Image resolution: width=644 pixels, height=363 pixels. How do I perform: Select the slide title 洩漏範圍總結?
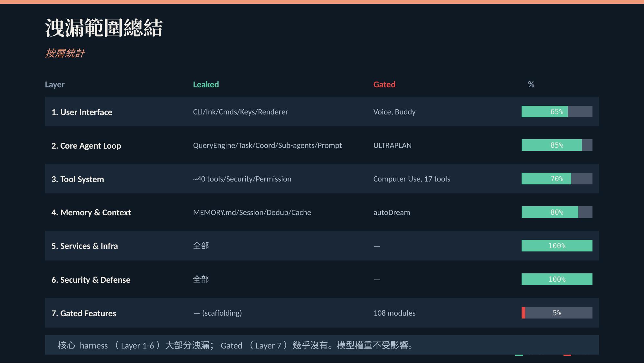[x=104, y=28]
